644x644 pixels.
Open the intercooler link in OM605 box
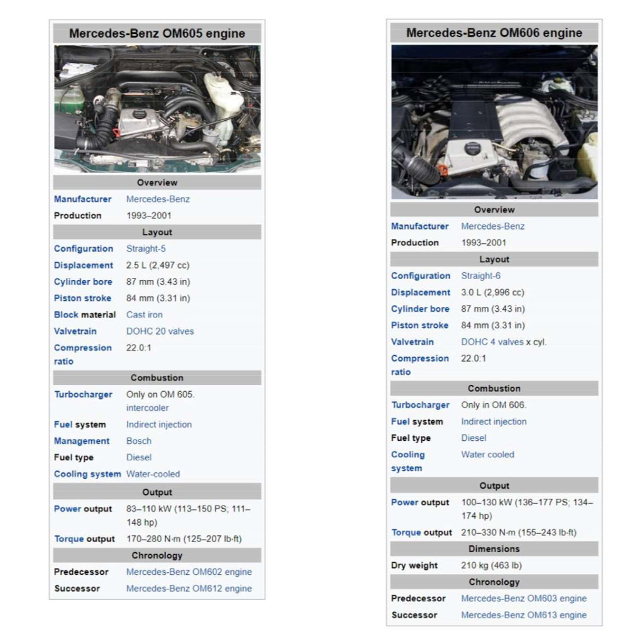(147, 408)
